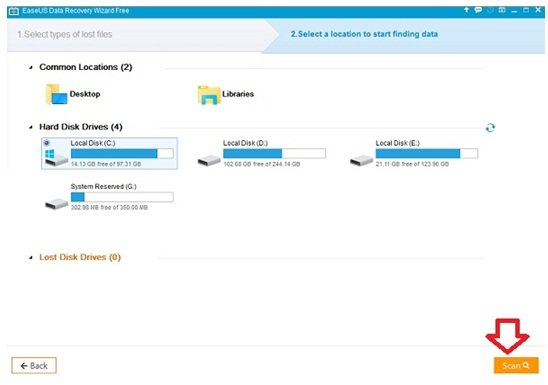Open the feedback chat bubble icon
Screen dimensions: 548x385
tap(478, 10)
